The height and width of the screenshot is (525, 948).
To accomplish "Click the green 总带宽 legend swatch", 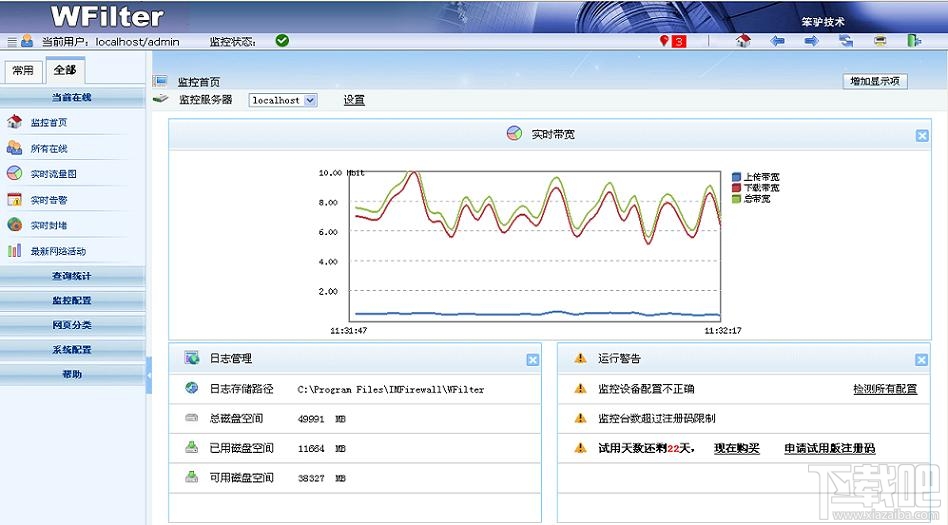I will (x=736, y=198).
